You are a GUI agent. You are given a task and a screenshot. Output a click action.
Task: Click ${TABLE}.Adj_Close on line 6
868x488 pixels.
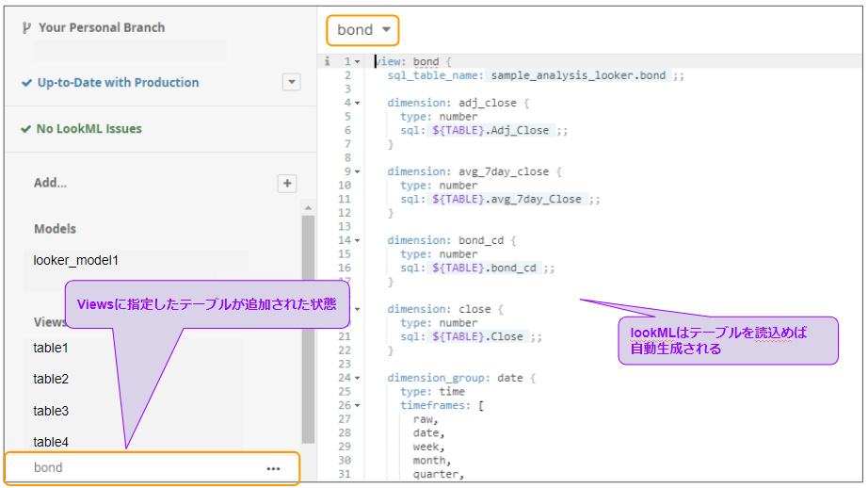tap(490, 130)
